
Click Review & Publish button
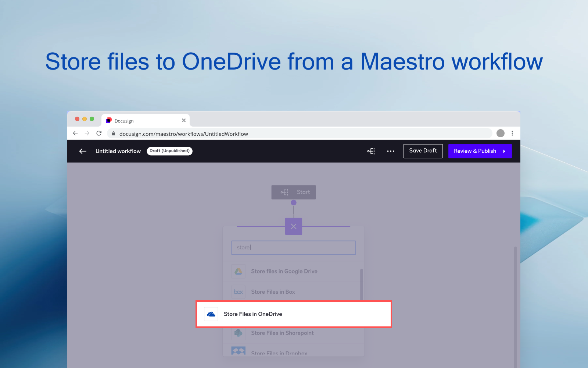480,151
